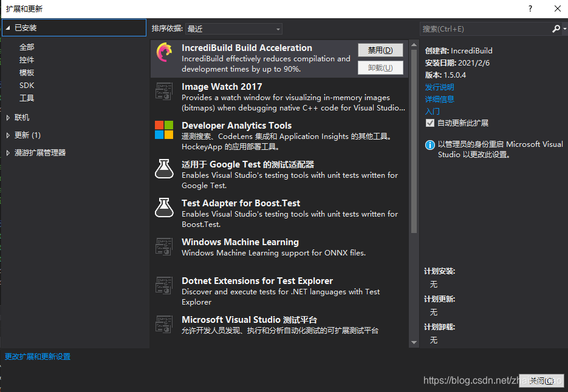Select the 全部 category
Image resolution: width=568 pixels, height=392 pixels.
[27, 47]
